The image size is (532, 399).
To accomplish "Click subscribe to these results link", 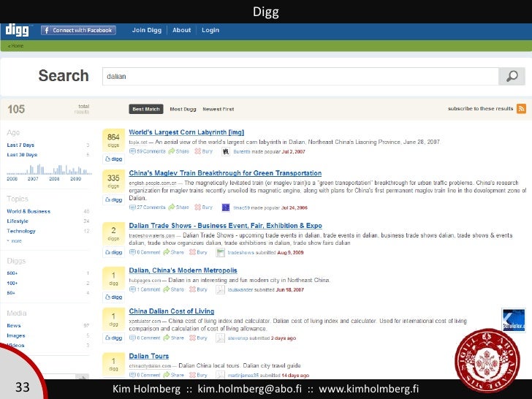I will (480, 109).
